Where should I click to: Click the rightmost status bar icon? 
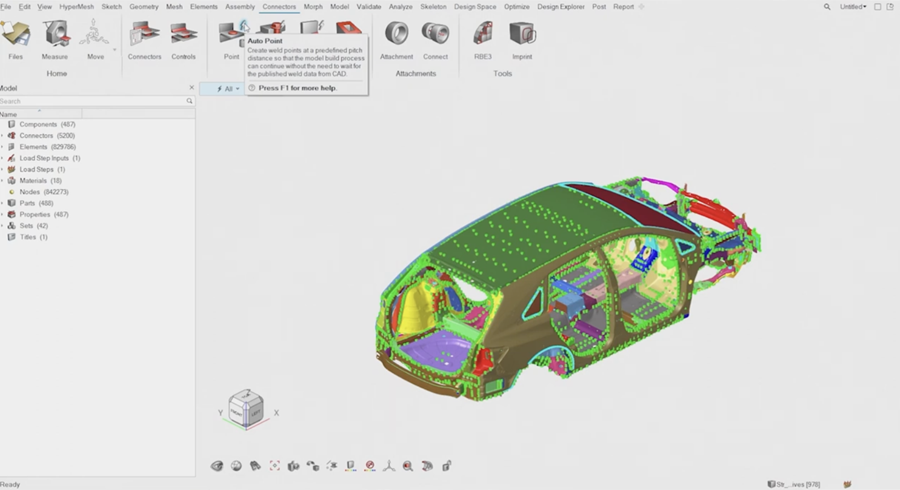[x=847, y=484]
